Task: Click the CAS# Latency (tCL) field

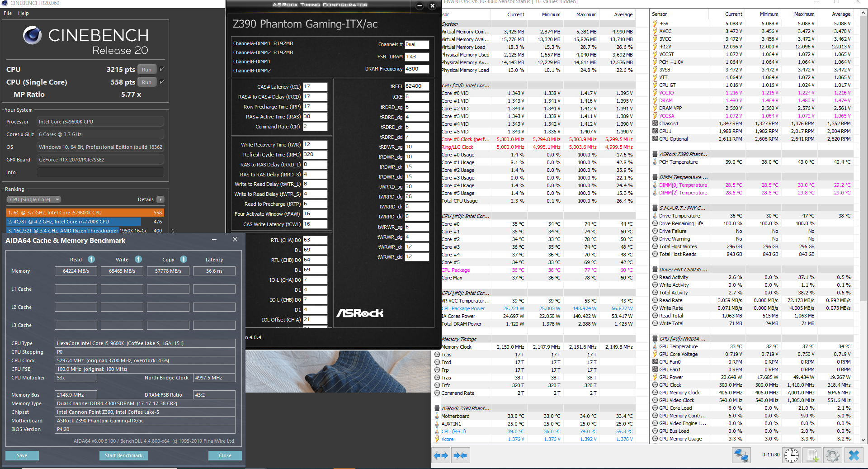Action: pyautogui.click(x=315, y=87)
